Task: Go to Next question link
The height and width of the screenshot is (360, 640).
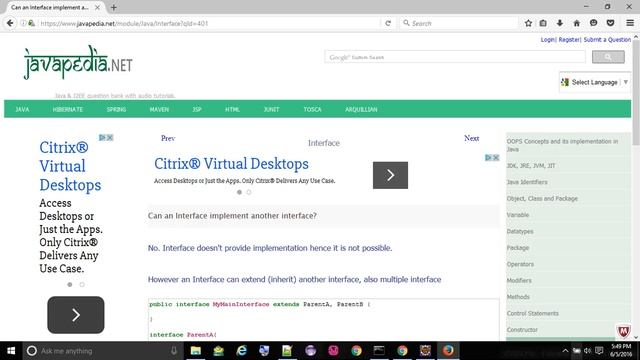Action: pyautogui.click(x=471, y=138)
